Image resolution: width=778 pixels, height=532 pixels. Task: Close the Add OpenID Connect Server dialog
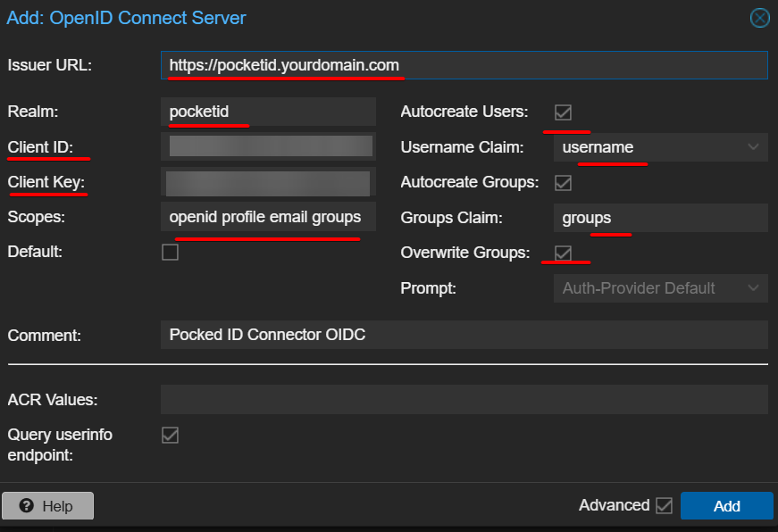pos(759,19)
